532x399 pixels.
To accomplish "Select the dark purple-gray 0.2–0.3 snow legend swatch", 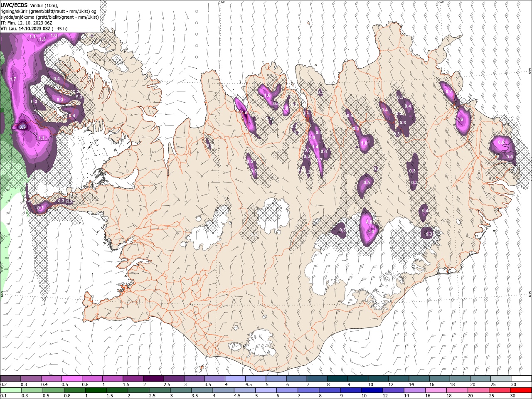I will (x=10, y=378).
